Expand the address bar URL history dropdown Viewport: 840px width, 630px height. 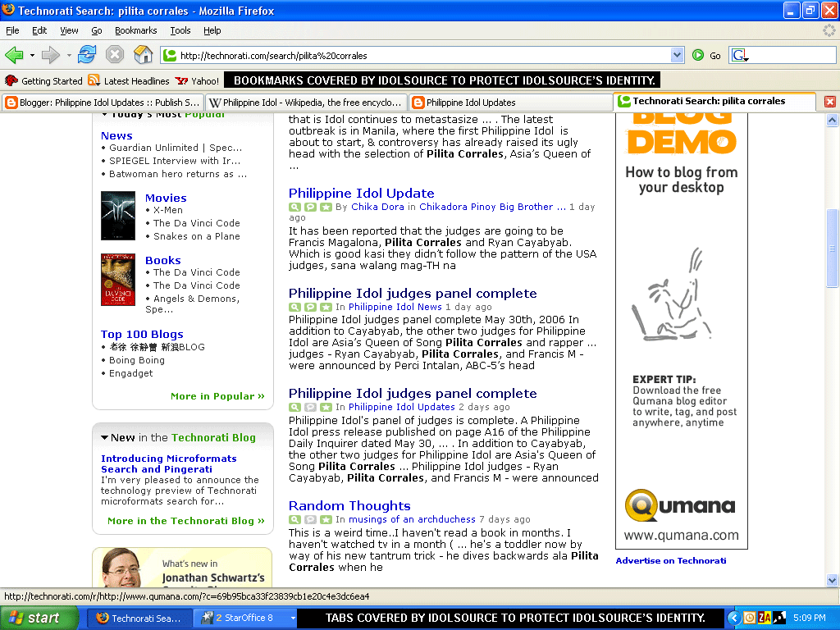(677, 55)
